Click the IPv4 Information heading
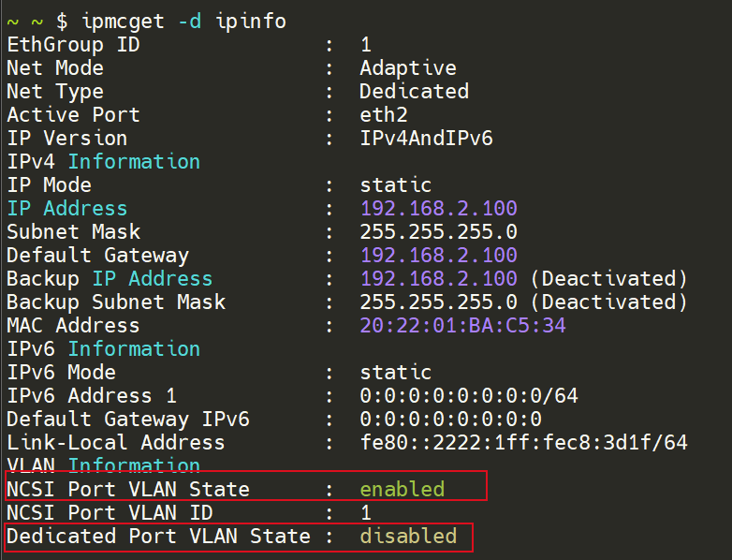This screenshot has width=732, height=560. coord(103,161)
